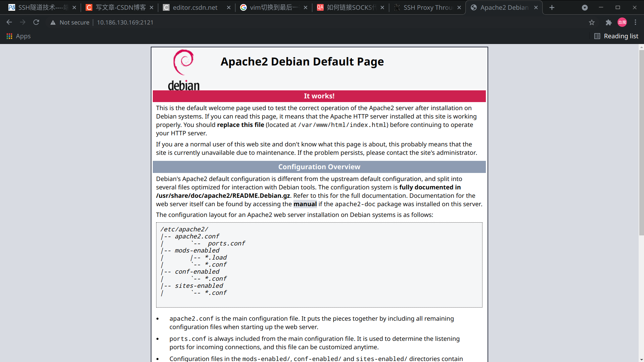
Task: Click the Configuration Overview header text
Action: click(x=319, y=167)
